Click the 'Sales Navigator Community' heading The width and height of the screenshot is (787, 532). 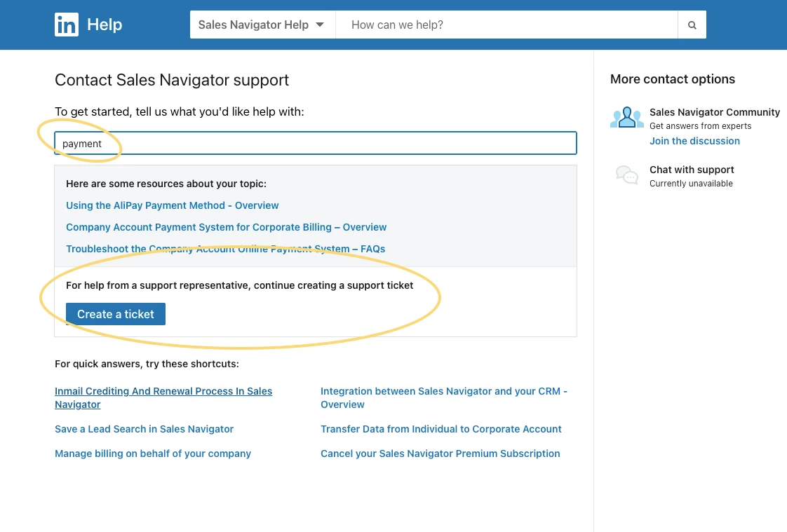pyautogui.click(x=715, y=112)
